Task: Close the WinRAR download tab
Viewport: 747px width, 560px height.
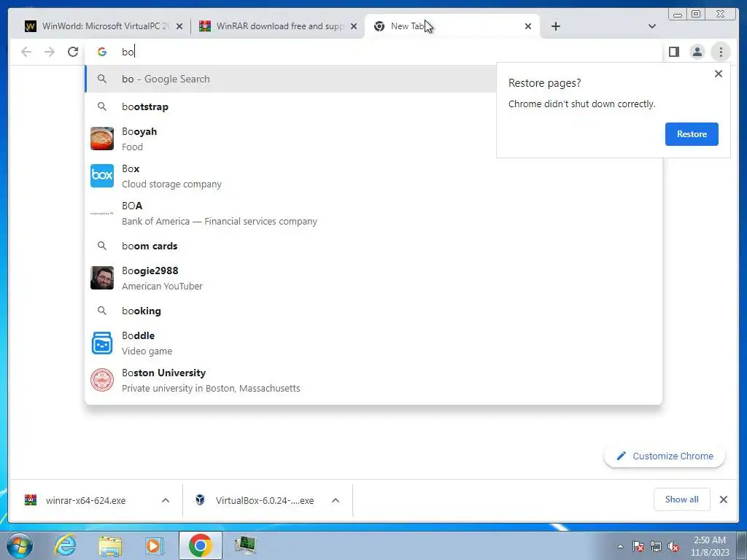Action: click(x=354, y=26)
